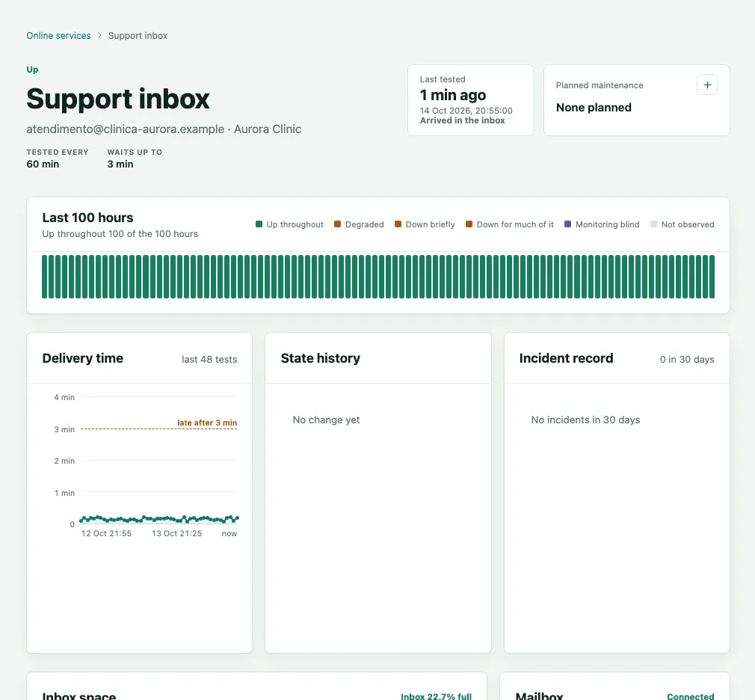Open the Online services breadcrumb link
755x700 pixels.
click(58, 36)
